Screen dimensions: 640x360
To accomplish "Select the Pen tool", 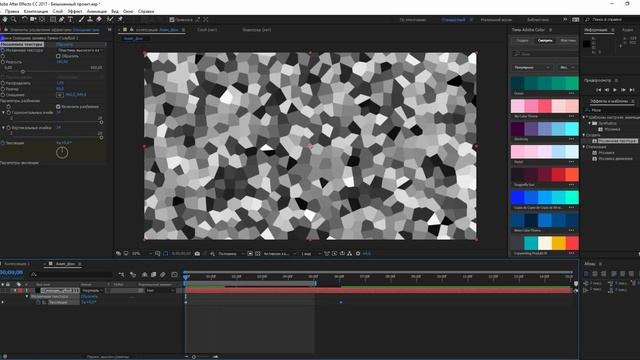I will click(x=62, y=19).
